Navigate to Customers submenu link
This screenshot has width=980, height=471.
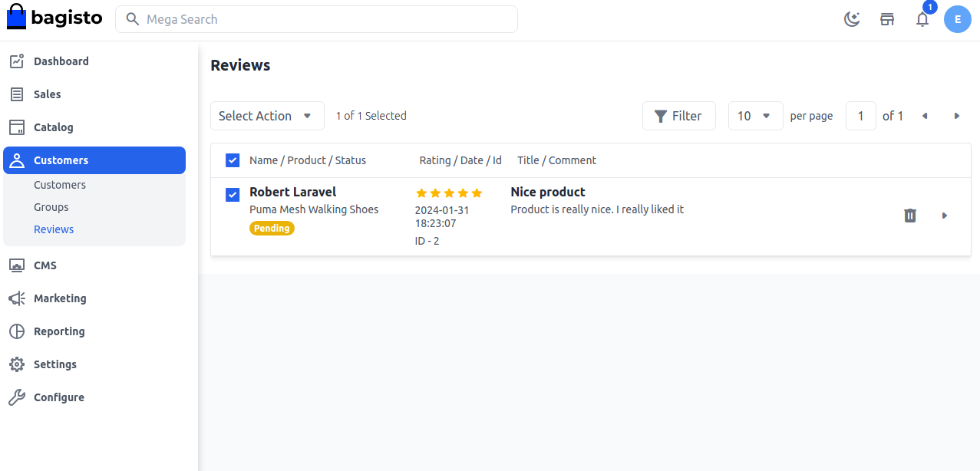pyautogui.click(x=60, y=185)
